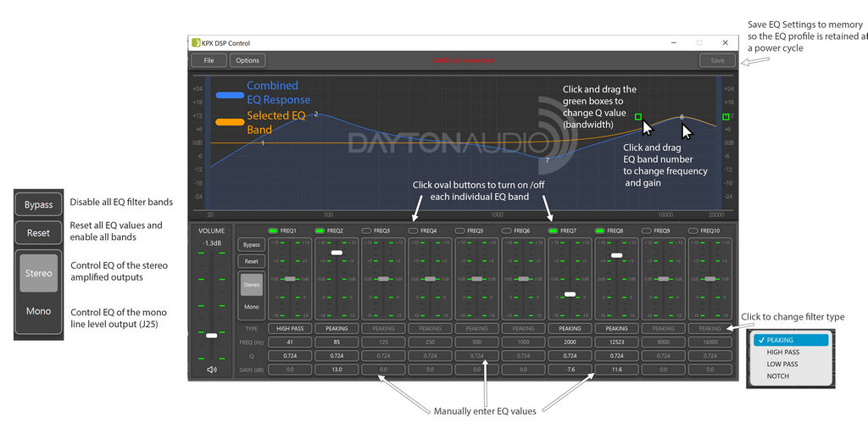Open the Options menu
The width and height of the screenshot is (868, 423).
[248, 60]
